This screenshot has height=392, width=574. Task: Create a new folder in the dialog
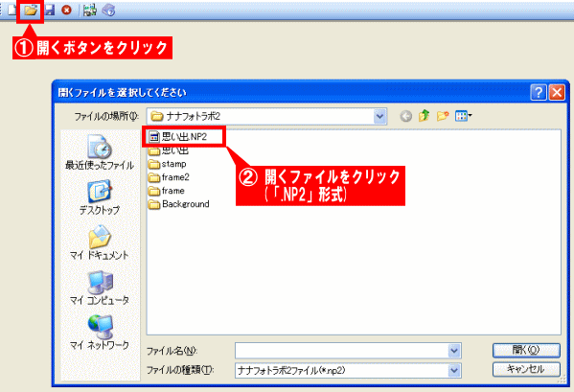(443, 116)
